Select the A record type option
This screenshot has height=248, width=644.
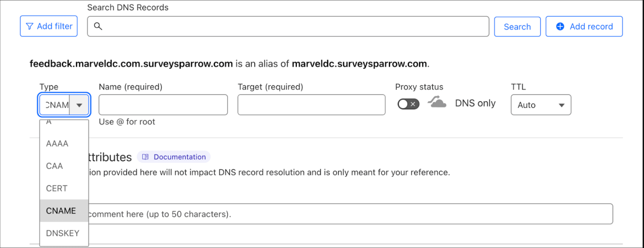point(49,122)
